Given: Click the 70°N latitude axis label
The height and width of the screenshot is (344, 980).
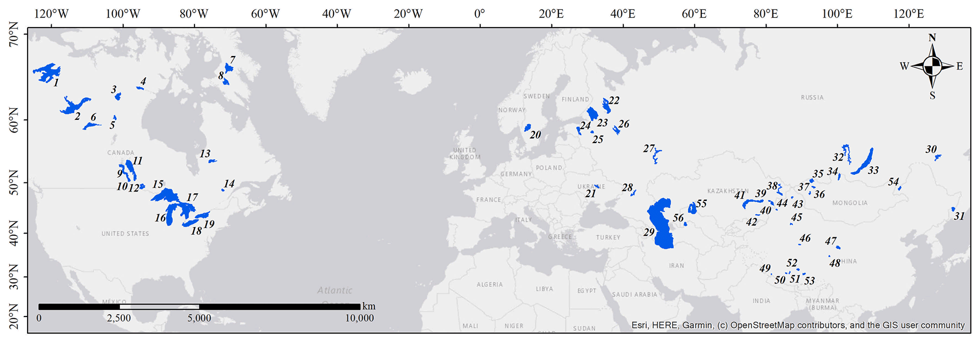Looking at the screenshot, I should point(13,40).
